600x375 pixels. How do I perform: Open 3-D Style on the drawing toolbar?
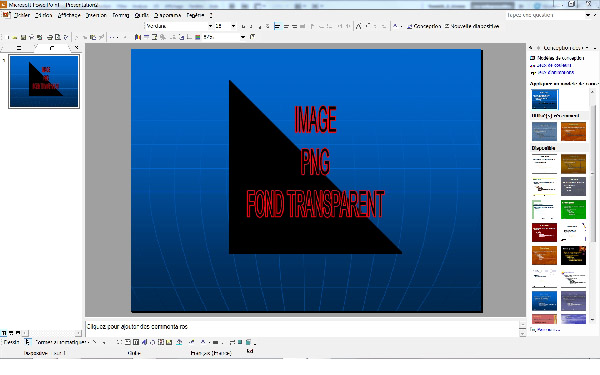248,342
